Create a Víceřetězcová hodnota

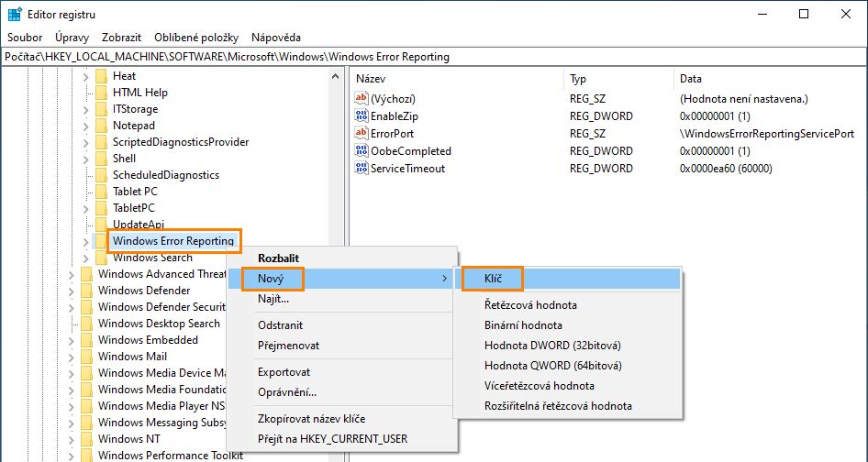pos(567,386)
